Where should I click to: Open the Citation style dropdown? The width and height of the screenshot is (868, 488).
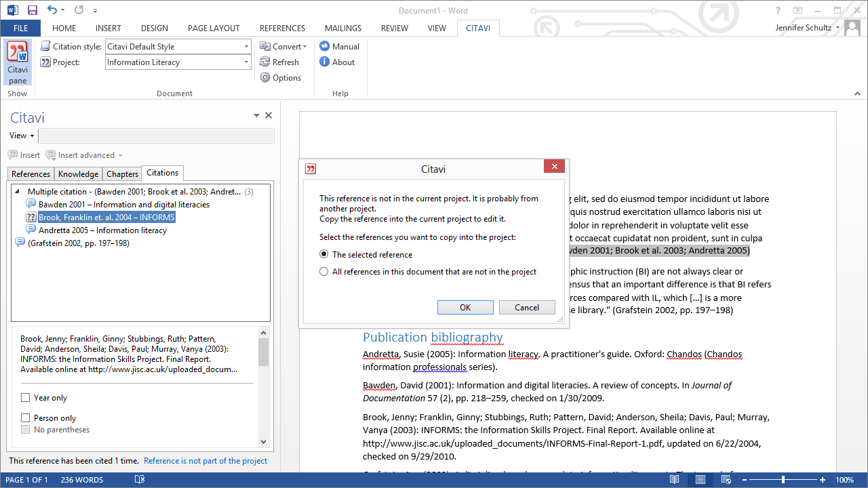(247, 46)
